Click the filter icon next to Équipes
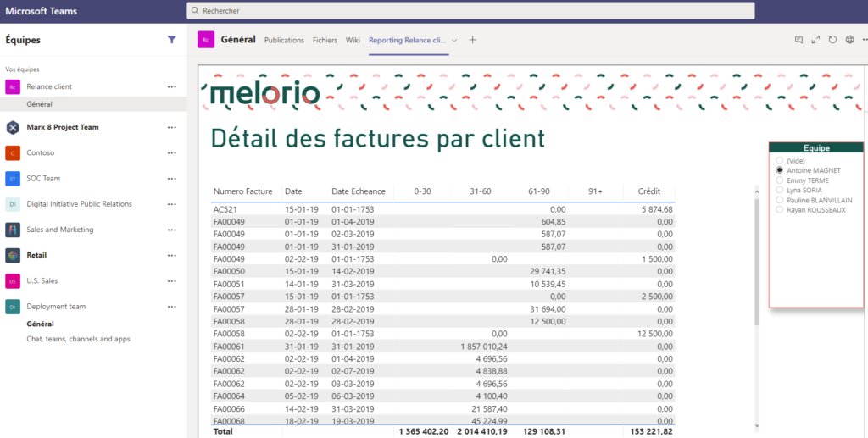Image resolution: width=868 pixels, height=438 pixels. (x=172, y=39)
